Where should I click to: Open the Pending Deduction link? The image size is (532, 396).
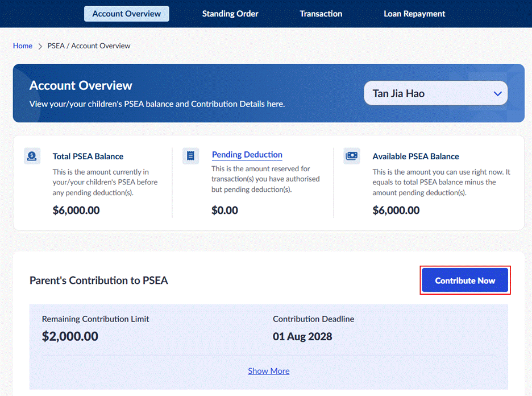tap(247, 155)
